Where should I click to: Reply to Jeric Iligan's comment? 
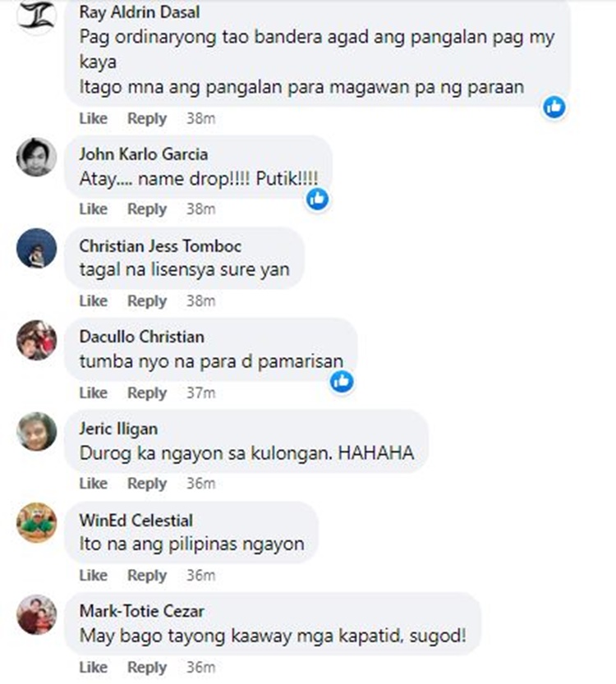147,484
